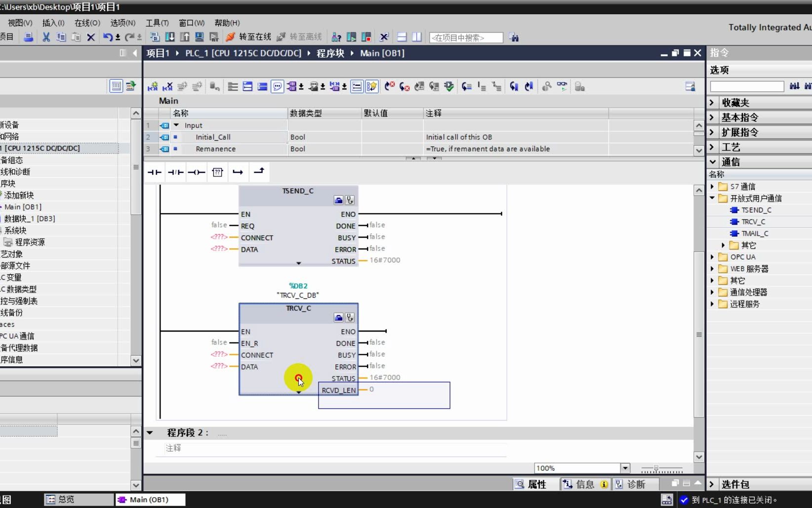Viewport: 812px width, 508px height.
Task: Switch to the 信息 info tab
Action: point(585,484)
